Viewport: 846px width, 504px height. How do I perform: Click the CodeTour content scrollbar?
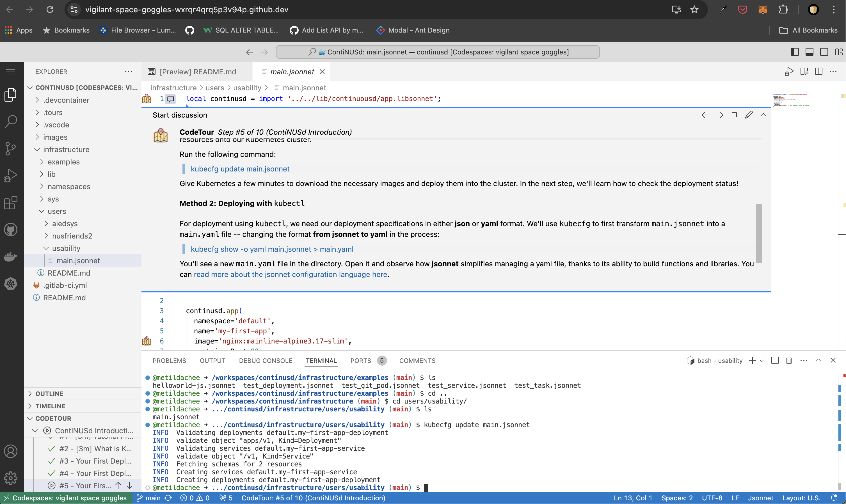(759, 233)
